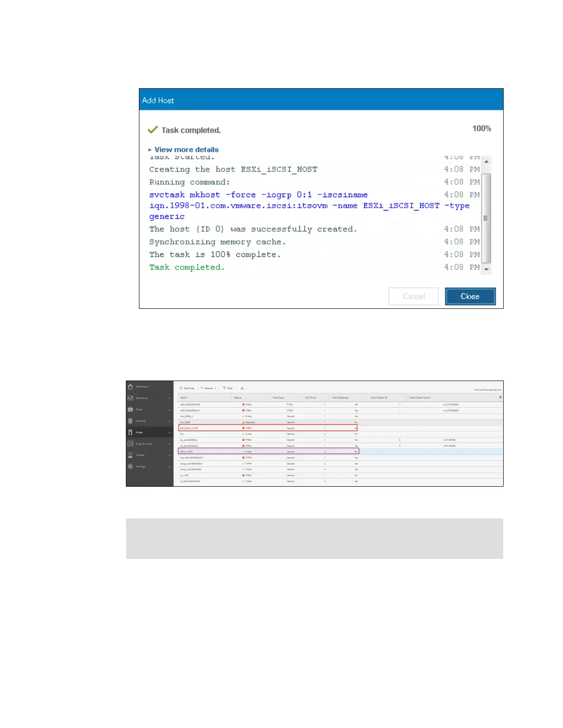Sort by the Host Type column header
The height and width of the screenshot is (728, 563).
tap(278, 398)
